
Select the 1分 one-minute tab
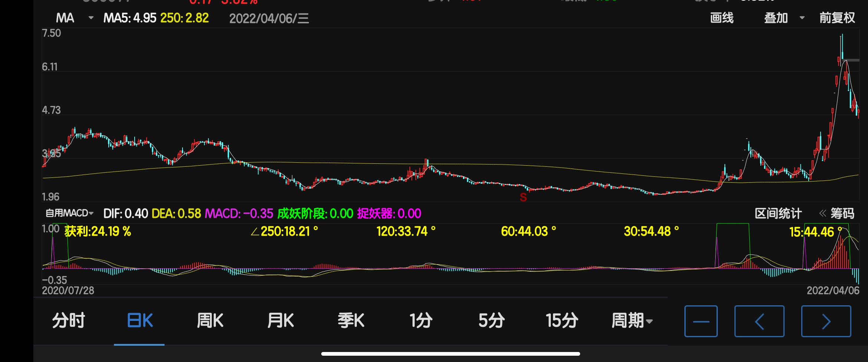[421, 321]
